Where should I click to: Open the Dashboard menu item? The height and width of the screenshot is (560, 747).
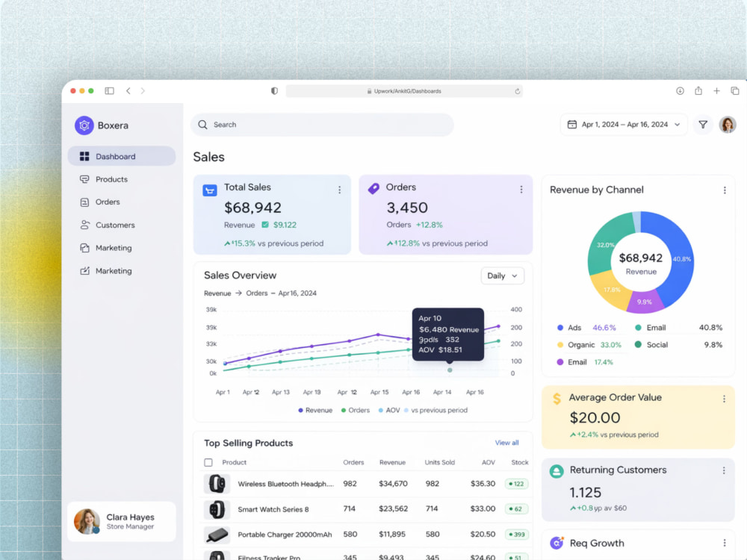[x=122, y=156]
